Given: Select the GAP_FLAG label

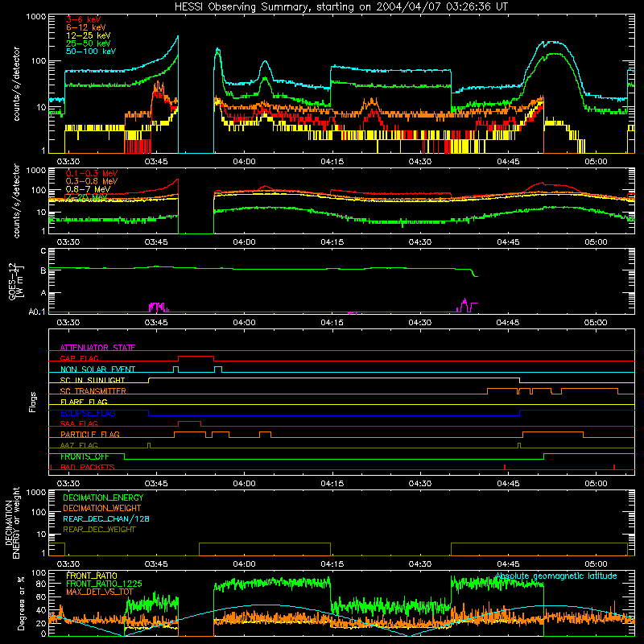Looking at the screenshot, I should pos(79,358).
